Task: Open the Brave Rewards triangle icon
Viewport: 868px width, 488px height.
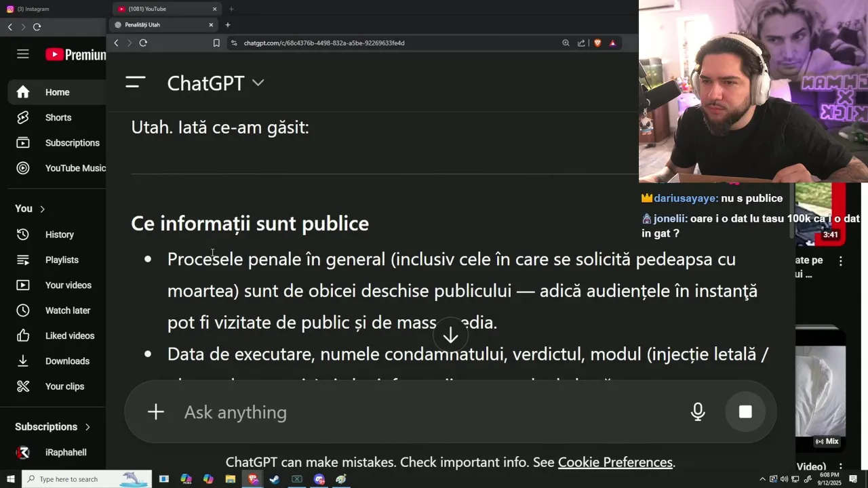Action: [612, 43]
